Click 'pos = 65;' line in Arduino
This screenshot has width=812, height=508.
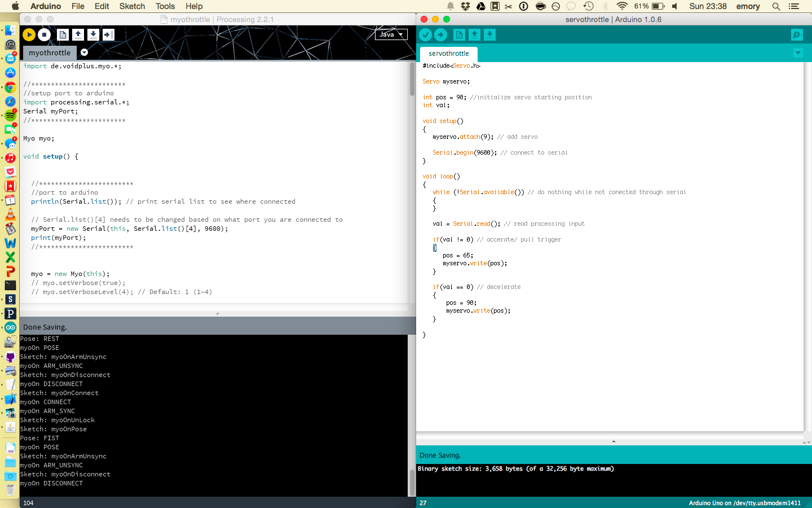pos(458,255)
